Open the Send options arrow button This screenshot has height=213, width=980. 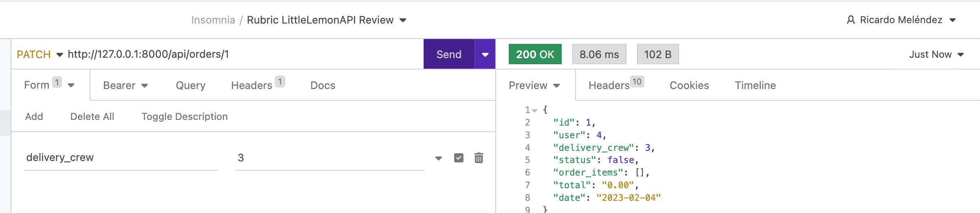[x=485, y=54]
